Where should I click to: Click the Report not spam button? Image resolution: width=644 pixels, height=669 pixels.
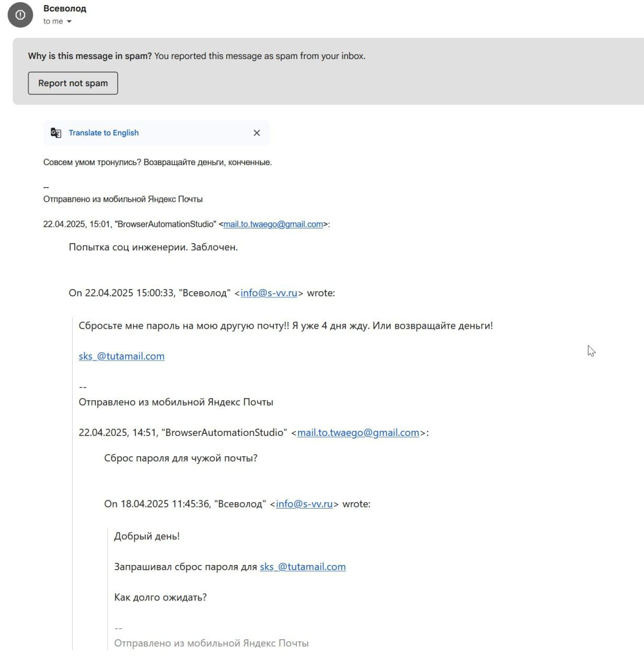(x=73, y=83)
